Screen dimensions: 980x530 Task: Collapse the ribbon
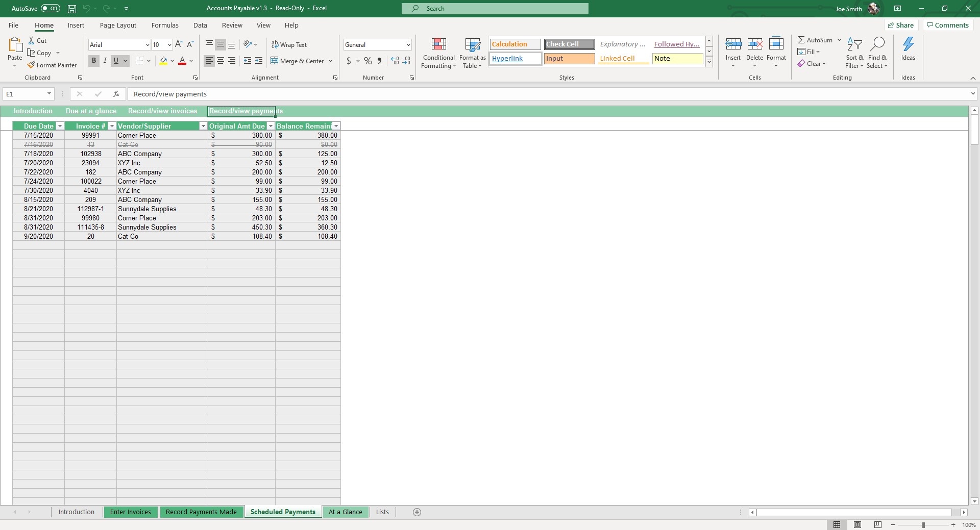point(973,78)
